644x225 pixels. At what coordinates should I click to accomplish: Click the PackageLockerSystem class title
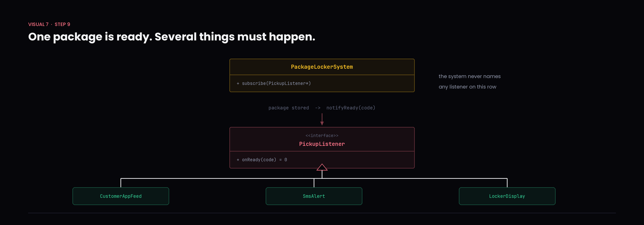[322, 67]
